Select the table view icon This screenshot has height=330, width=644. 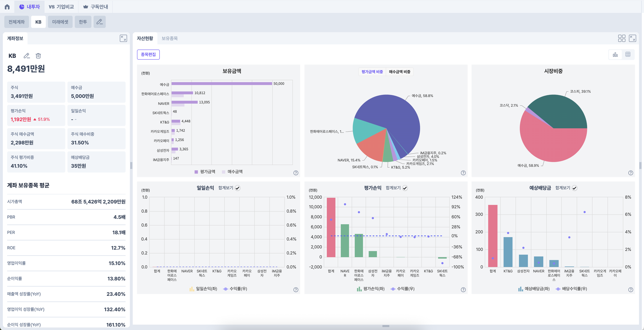(628, 55)
